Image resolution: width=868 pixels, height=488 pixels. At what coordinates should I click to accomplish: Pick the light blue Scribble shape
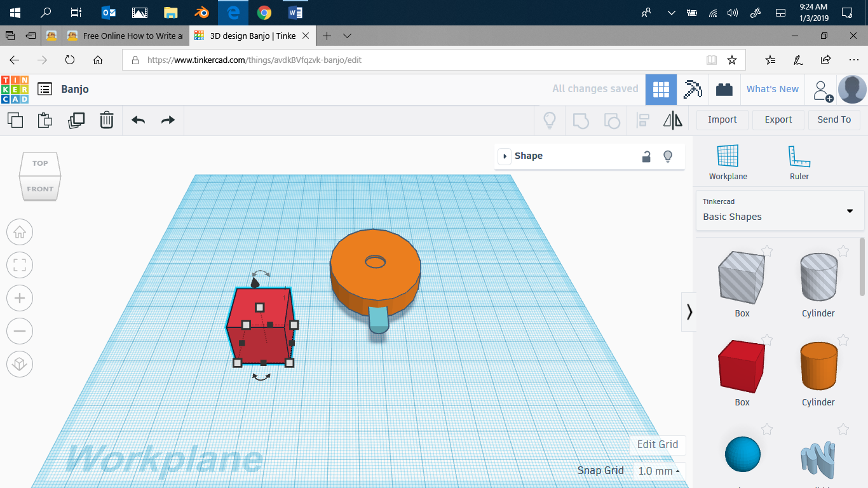coord(818,459)
